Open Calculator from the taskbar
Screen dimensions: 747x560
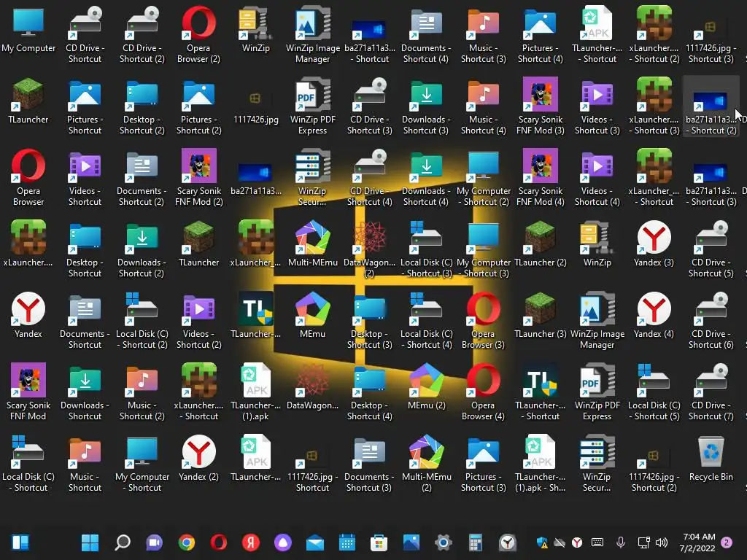tap(475, 542)
